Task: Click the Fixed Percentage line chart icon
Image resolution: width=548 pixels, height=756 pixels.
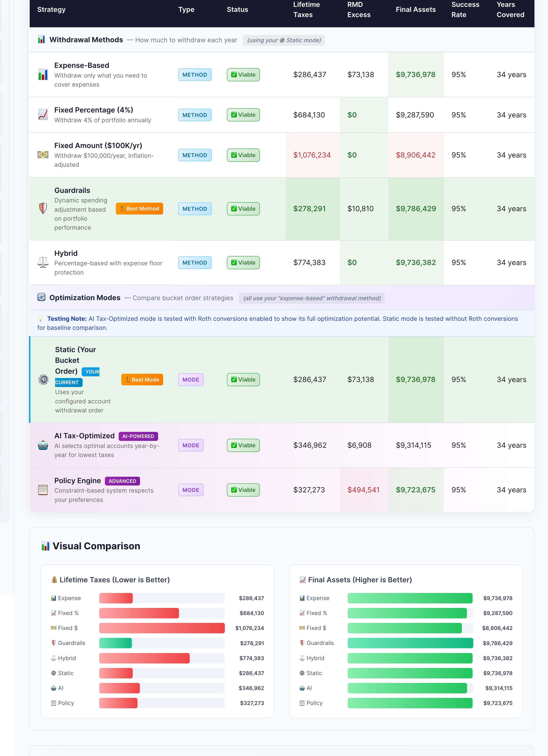Action: (x=43, y=115)
